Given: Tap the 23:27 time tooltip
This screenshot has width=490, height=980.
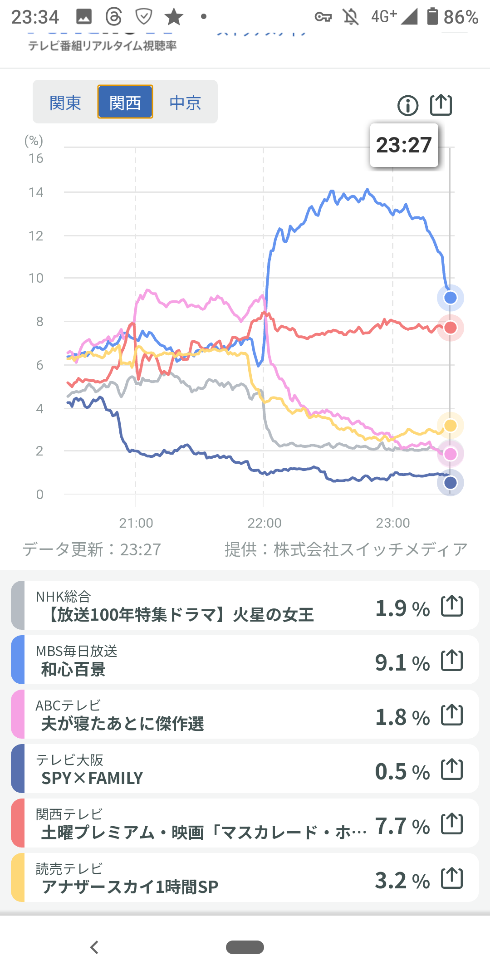Looking at the screenshot, I should tap(404, 145).
